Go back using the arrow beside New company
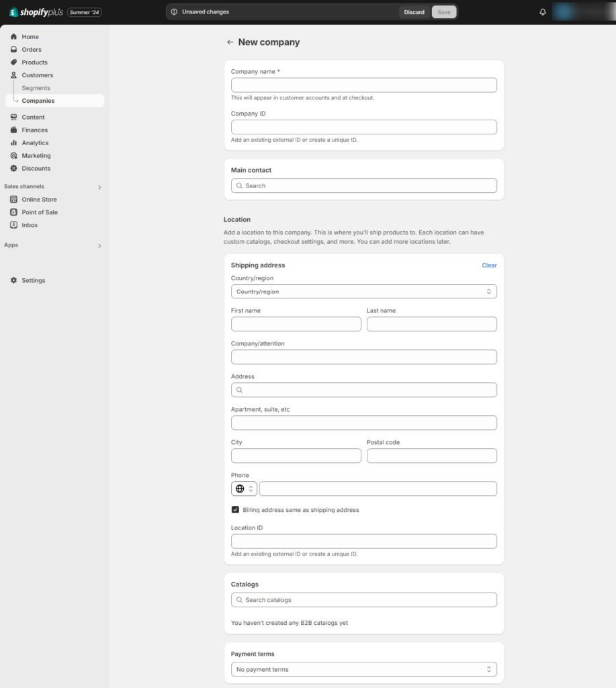The image size is (616, 688). coord(230,42)
